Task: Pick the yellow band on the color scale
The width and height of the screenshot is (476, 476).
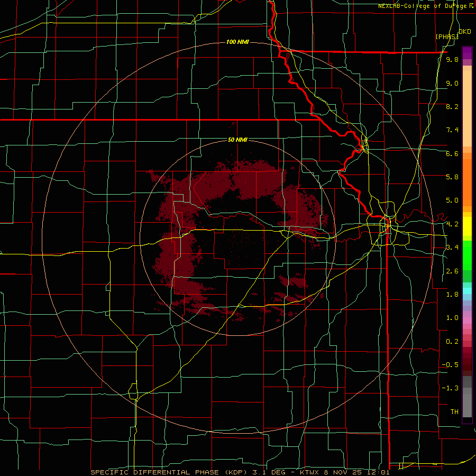Action: (467, 226)
